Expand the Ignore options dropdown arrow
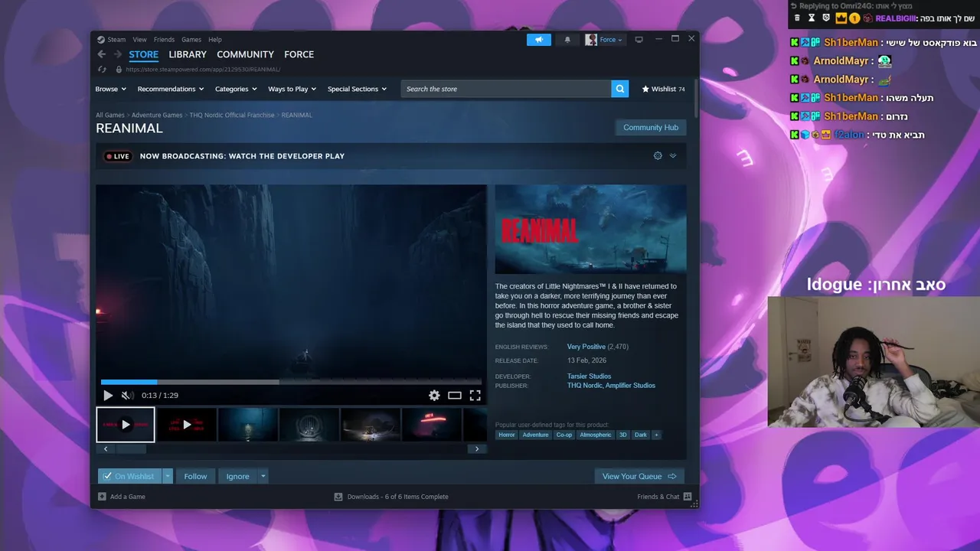The width and height of the screenshot is (980, 551). (263, 476)
